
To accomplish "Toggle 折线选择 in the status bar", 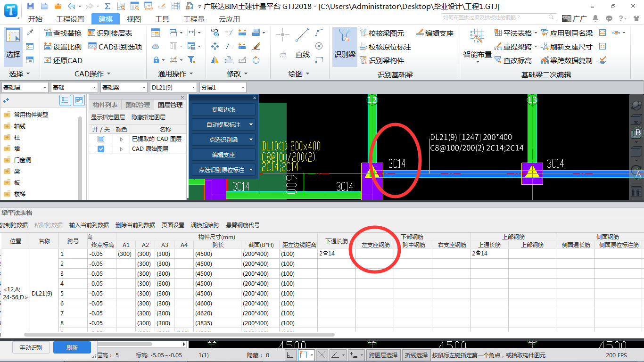I will pyautogui.click(x=416, y=355).
